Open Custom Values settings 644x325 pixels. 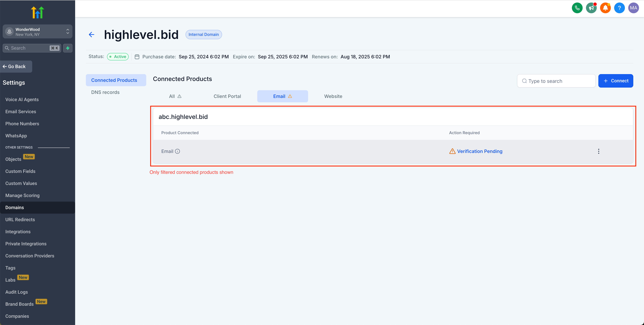[x=21, y=183]
